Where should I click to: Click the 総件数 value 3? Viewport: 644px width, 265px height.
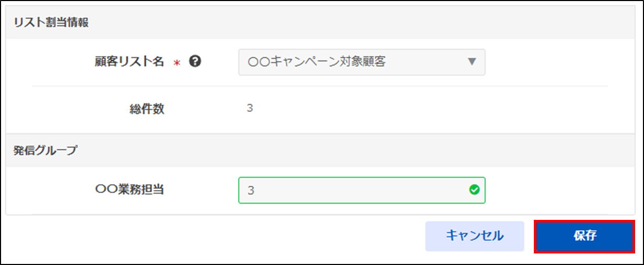(x=250, y=110)
